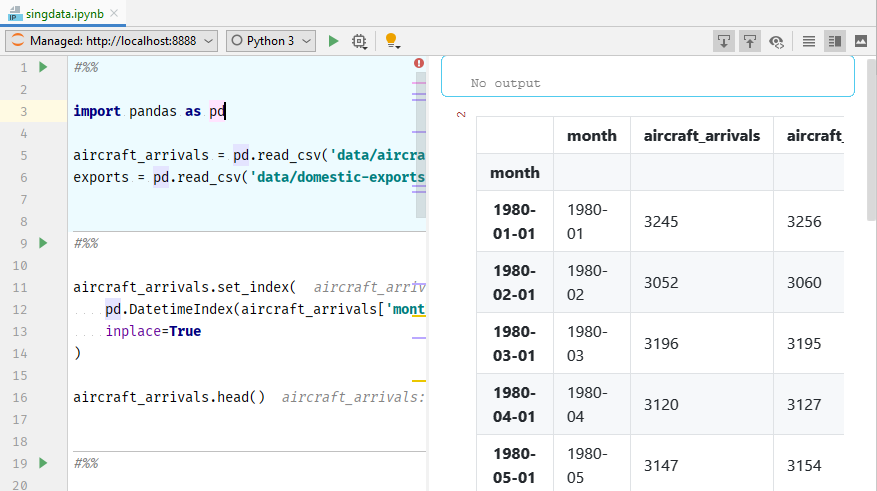Screen dimensions: 877x491
Task: Click the table cell with value 3060
Action: coord(808,282)
